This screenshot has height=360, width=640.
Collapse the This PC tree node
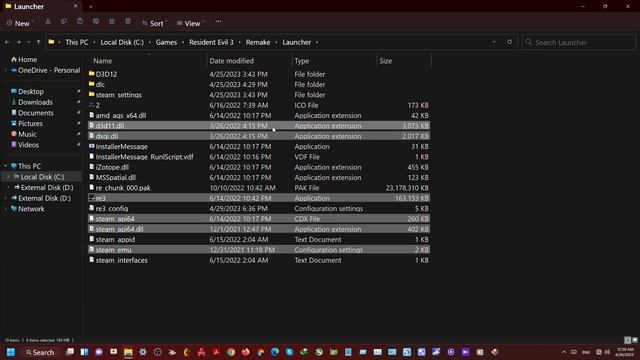pos(6,166)
